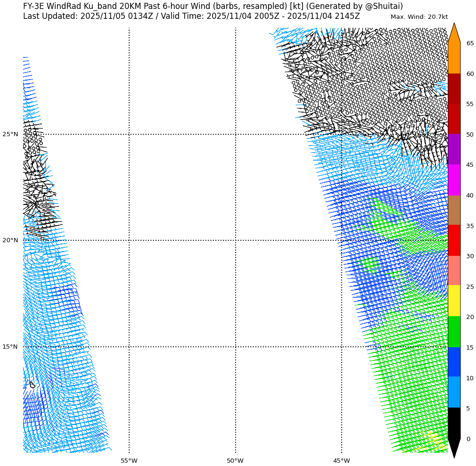Click the green 15–20 kt colorbar segment
The image size is (476, 466).
point(454,332)
